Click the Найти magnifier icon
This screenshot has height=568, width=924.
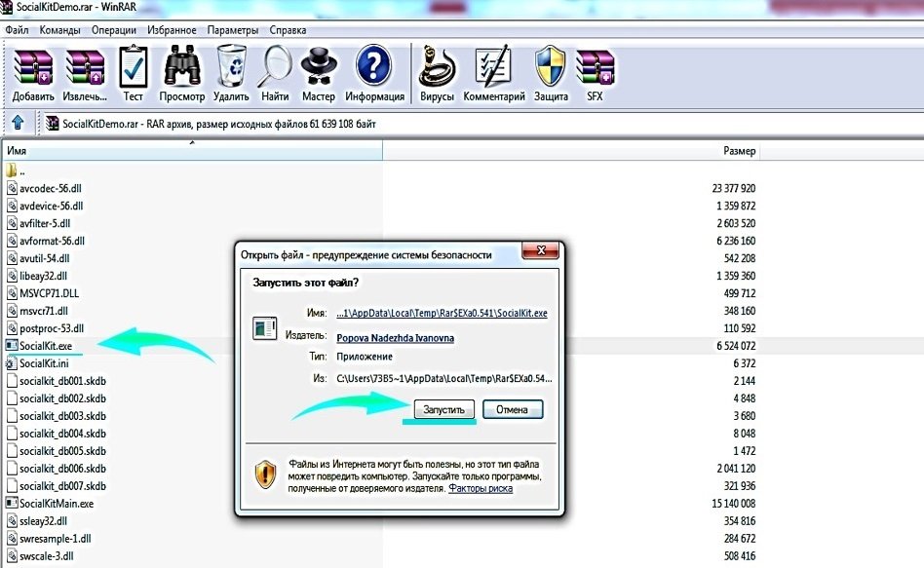click(x=275, y=66)
